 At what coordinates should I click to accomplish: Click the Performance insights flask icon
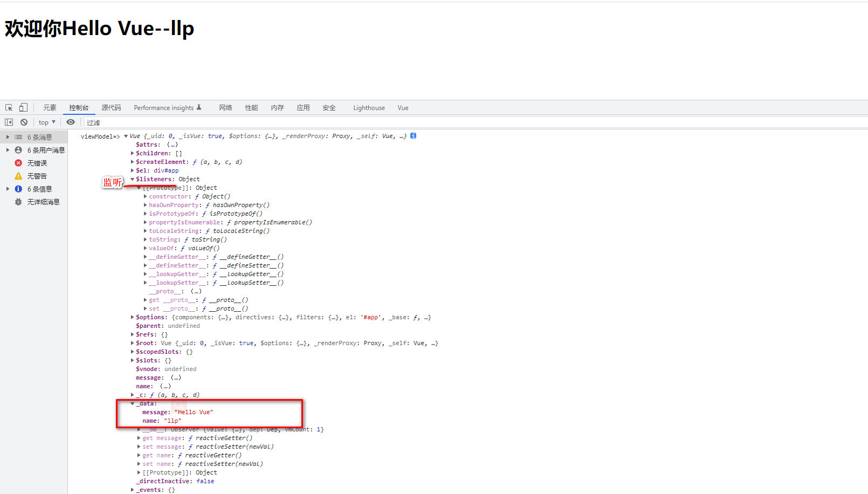point(199,107)
